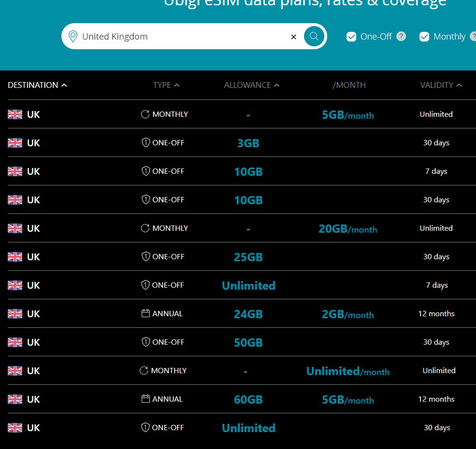Click the magnifier search button
This screenshot has width=476, height=449.
[x=314, y=36]
